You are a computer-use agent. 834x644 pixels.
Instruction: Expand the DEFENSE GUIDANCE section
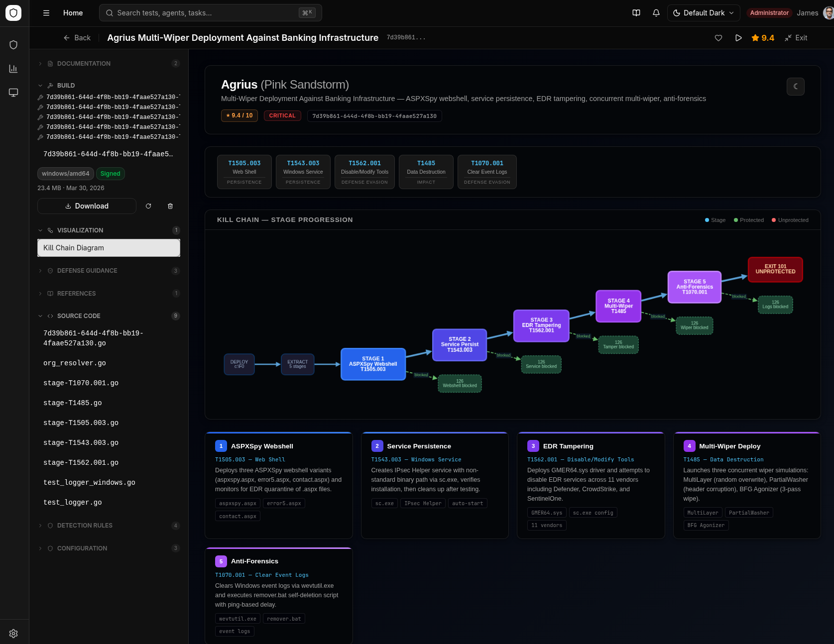pos(109,271)
